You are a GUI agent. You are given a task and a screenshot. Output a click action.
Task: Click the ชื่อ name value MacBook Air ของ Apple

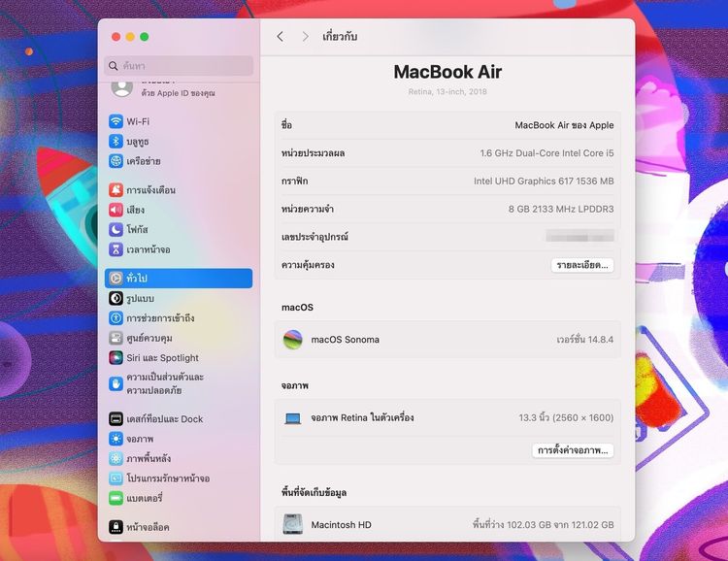[564, 125]
